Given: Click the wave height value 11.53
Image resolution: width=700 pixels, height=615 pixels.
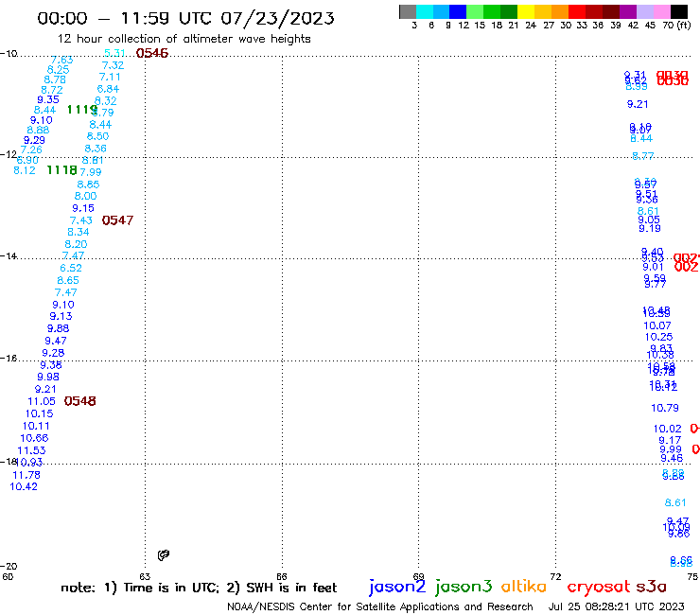Looking at the screenshot, I should 32,450.
